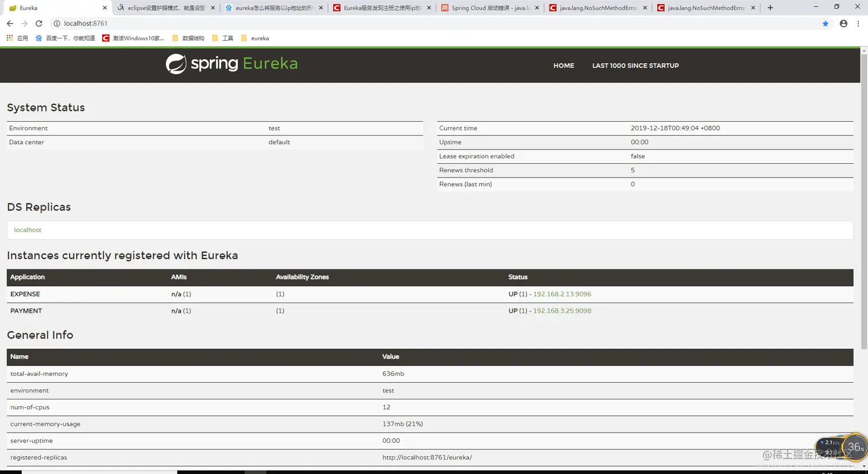Select the PAYMENT application name
Viewport: 868px width, 474px height.
[x=26, y=311]
